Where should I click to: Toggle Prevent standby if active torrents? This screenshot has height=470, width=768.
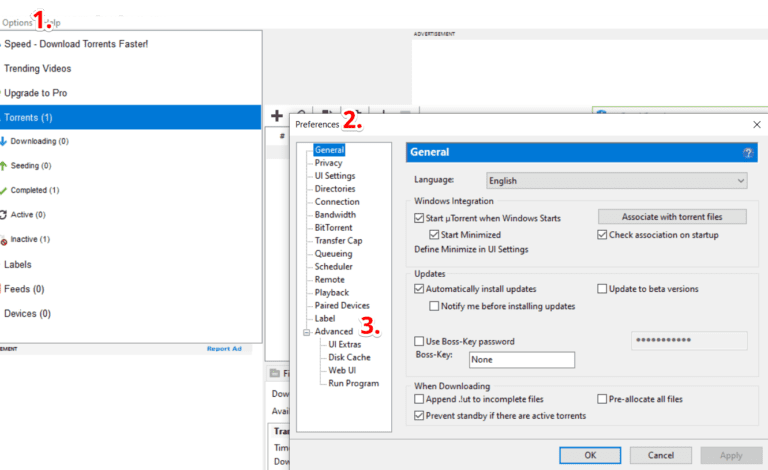419,416
